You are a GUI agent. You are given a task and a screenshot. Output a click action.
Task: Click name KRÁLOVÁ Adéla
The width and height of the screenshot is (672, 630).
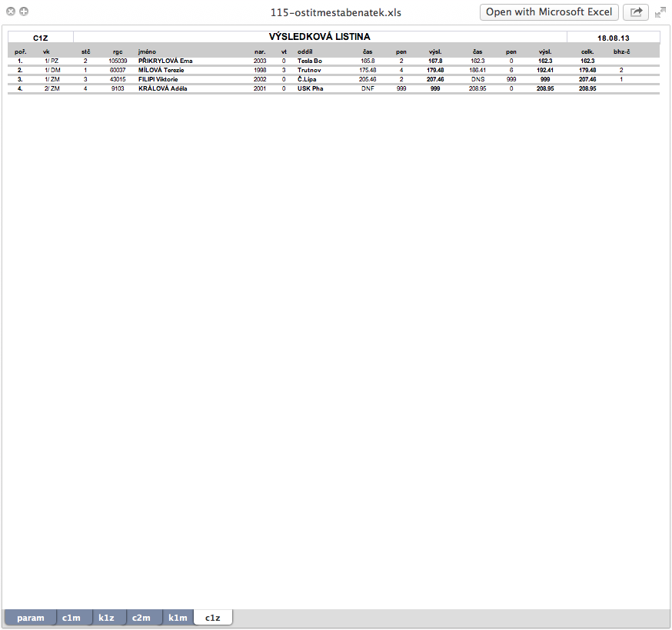[163, 88]
